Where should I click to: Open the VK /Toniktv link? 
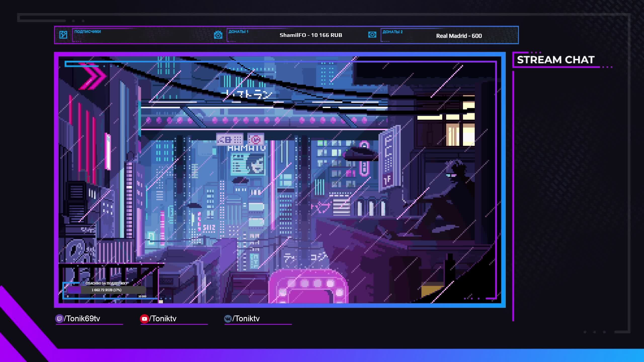point(246,319)
